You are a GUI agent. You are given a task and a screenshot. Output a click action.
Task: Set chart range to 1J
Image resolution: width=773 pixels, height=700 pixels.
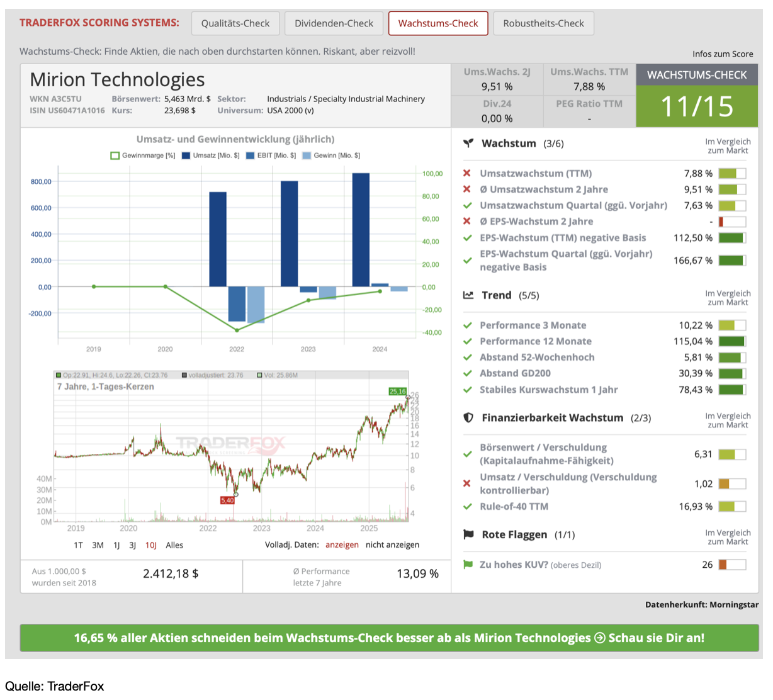(116, 545)
